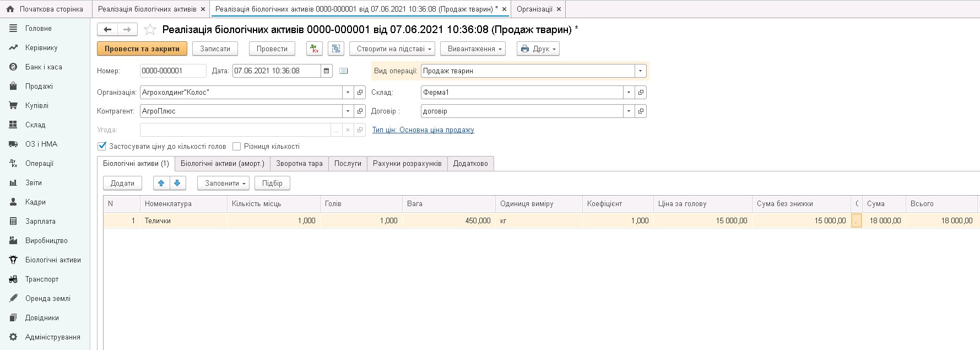980x350 pixels.
Task: Enable the Різниця кількості checkbox
Action: coord(237,147)
